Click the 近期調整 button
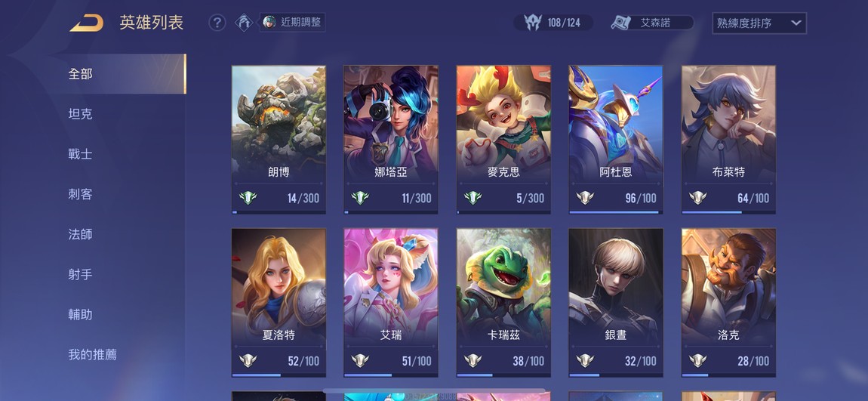Image resolution: width=868 pixels, height=401 pixels. pyautogui.click(x=292, y=22)
